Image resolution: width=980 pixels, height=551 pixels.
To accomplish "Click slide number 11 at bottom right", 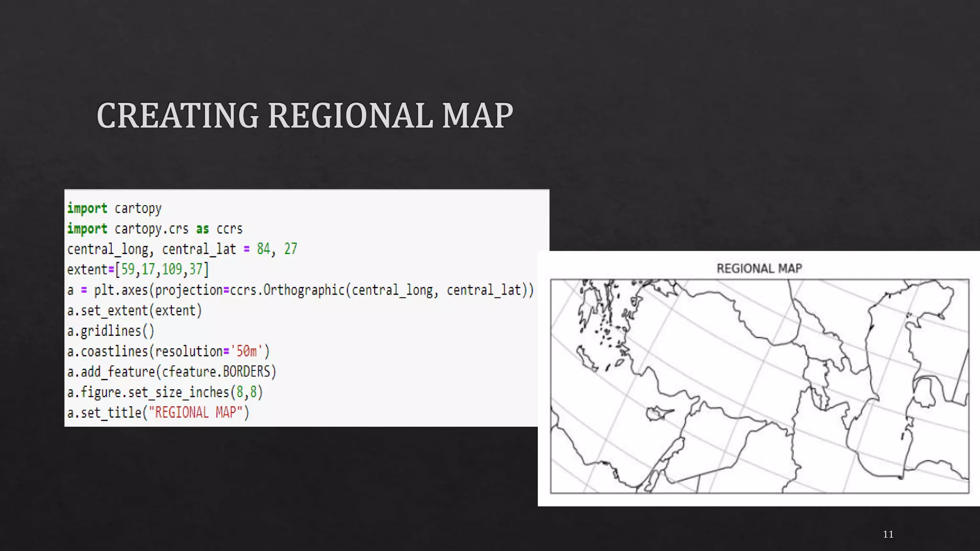I will (888, 534).
